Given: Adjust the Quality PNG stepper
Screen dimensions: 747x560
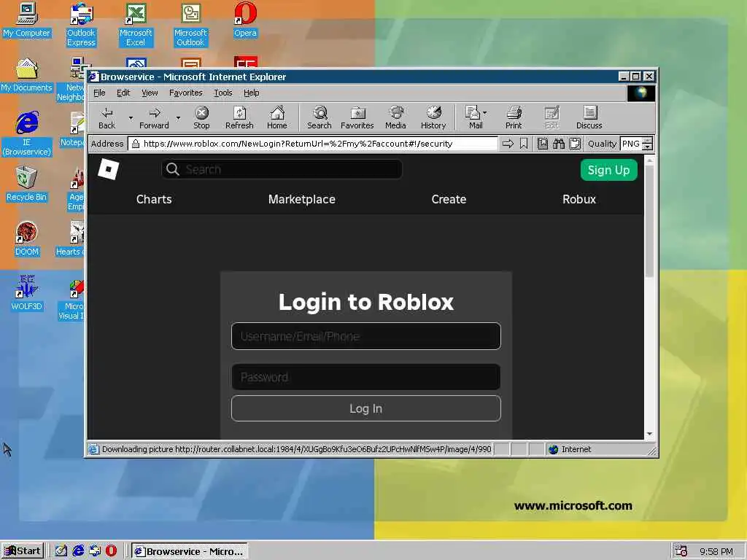Looking at the screenshot, I should [647, 144].
